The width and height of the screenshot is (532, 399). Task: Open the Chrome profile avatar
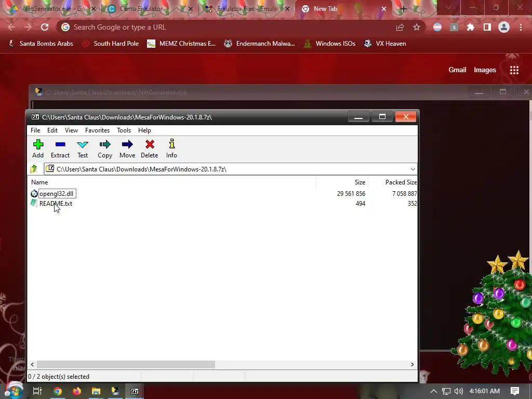click(504, 27)
